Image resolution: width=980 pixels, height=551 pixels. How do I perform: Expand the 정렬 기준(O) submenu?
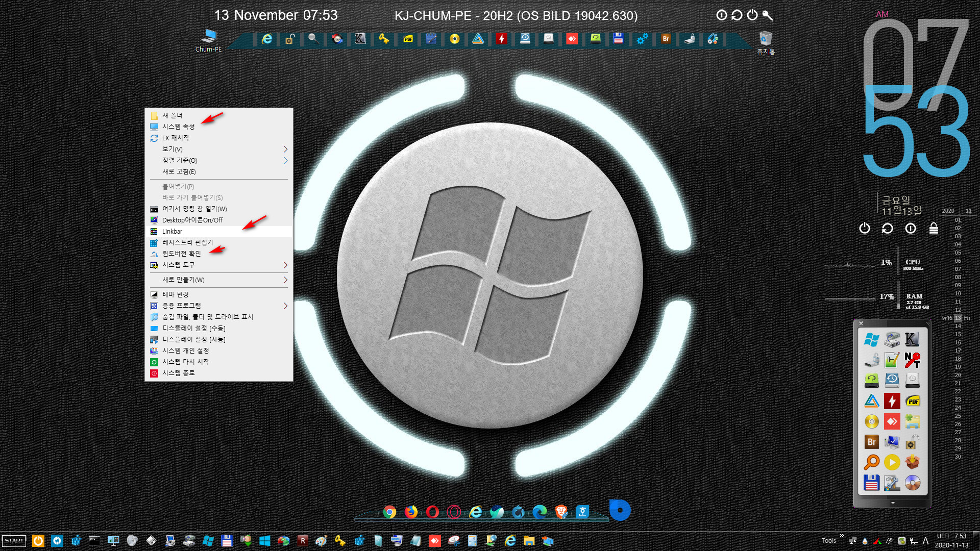click(x=219, y=160)
